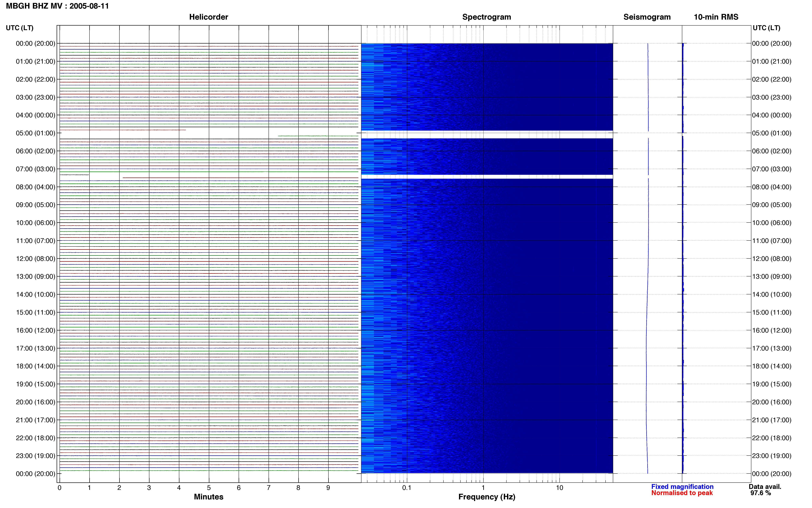This screenshot has height=508, width=812.
Task: Click the Fixed magnification legend text
Action: pos(682,486)
